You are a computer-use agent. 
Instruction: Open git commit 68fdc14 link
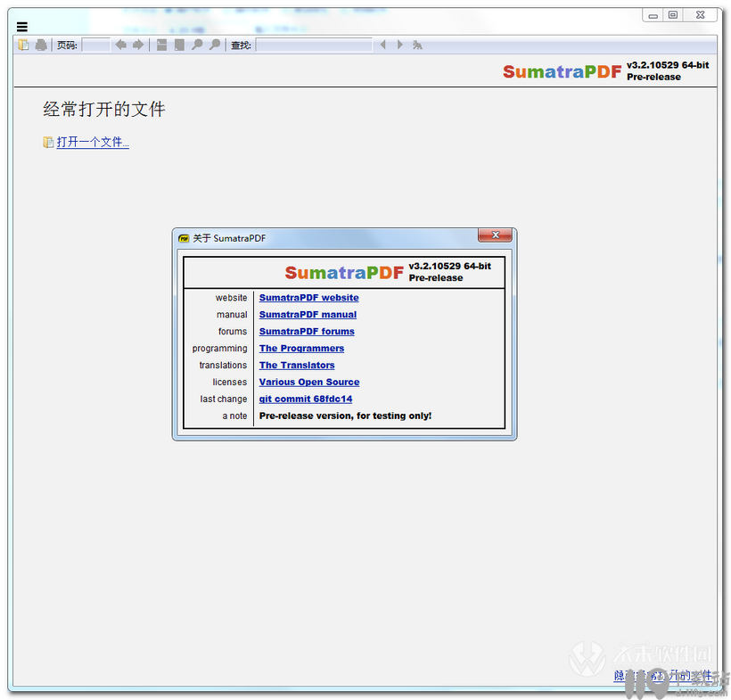306,399
